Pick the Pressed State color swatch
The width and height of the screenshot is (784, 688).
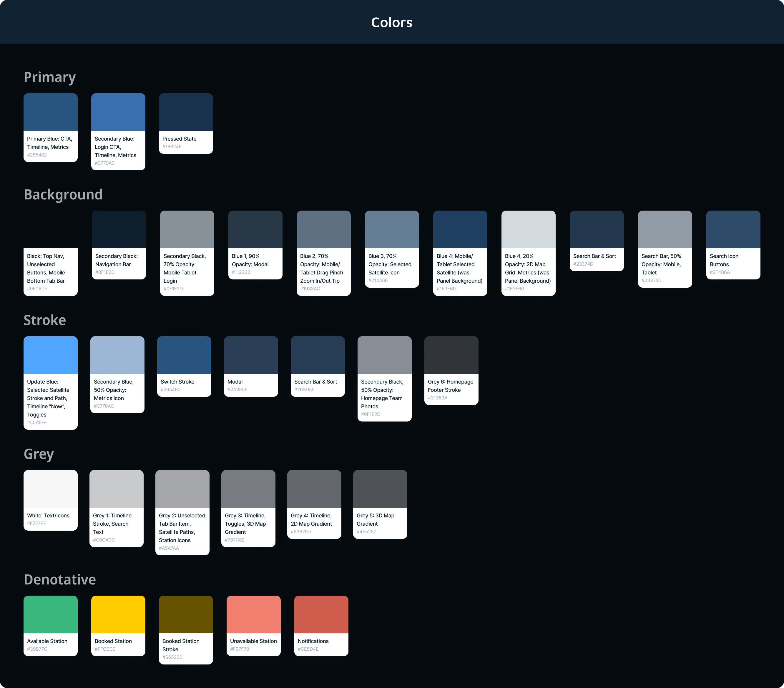click(186, 112)
